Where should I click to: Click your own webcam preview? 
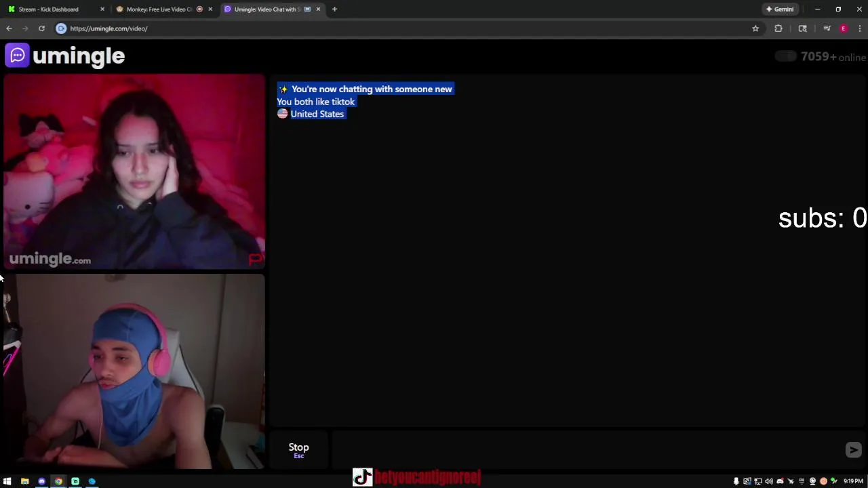point(134,371)
